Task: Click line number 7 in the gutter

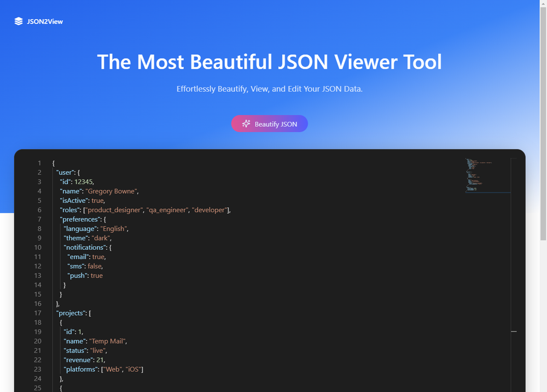Action: click(x=39, y=219)
